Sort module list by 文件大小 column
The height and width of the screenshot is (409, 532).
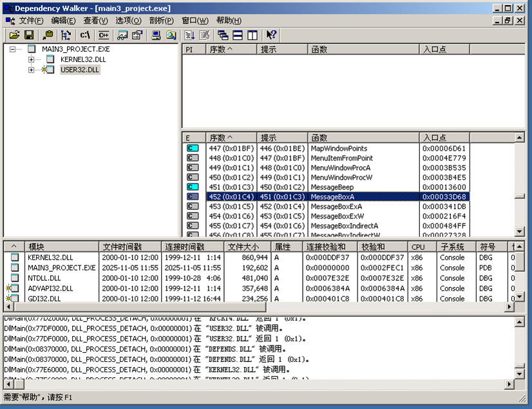pyautogui.click(x=247, y=247)
